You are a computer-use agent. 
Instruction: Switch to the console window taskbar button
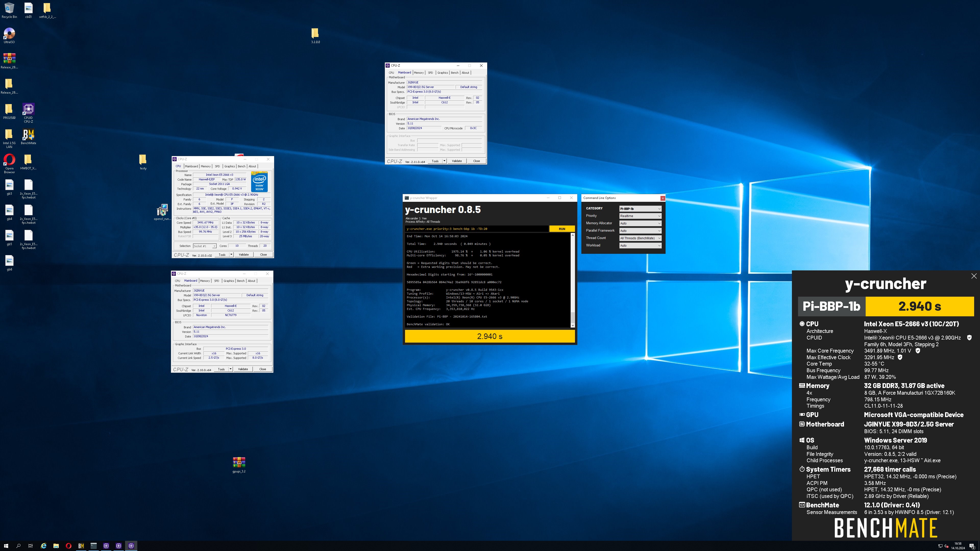pyautogui.click(x=94, y=546)
